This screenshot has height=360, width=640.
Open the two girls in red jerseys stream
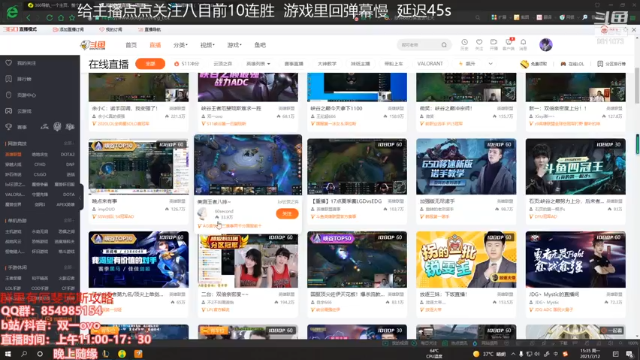(x=248, y=261)
